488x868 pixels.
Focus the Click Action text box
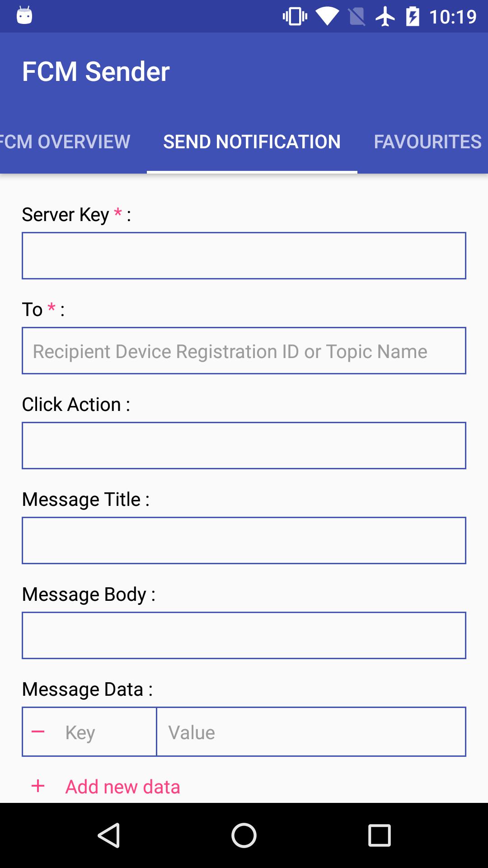point(244,445)
